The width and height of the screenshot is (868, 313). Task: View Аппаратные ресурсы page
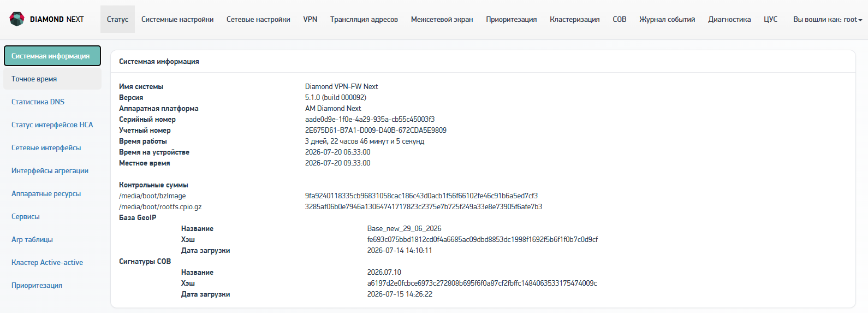(52, 193)
